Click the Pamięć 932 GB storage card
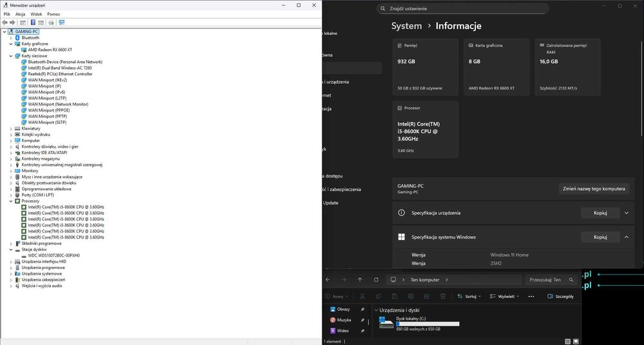This screenshot has width=644, height=345. coord(426,67)
